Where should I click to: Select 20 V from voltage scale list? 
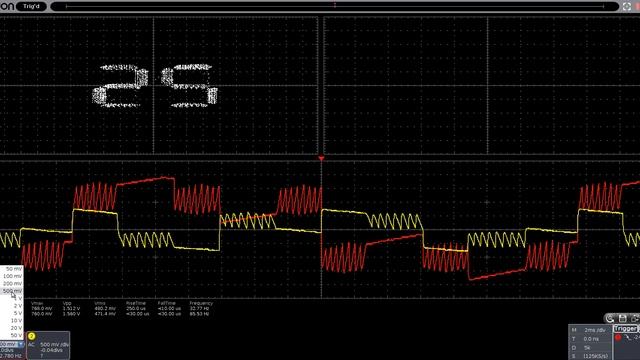(x=11, y=328)
